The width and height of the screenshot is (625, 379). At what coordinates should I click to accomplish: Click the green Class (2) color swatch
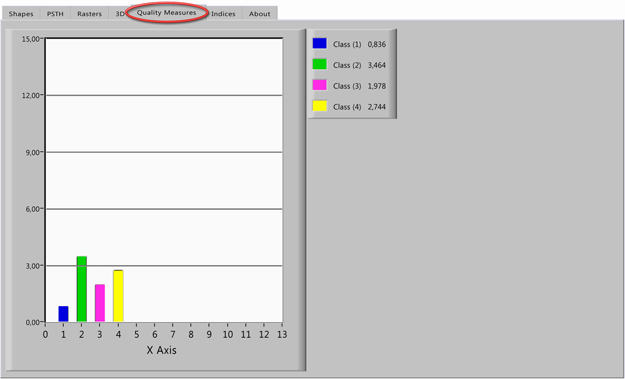(x=320, y=64)
